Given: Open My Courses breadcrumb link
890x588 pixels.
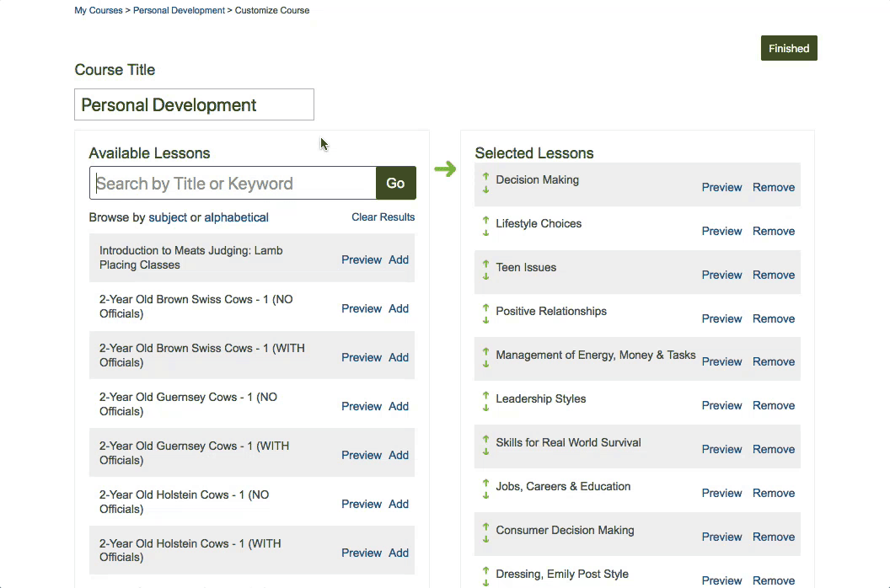Looking at the screenshot, I should click(x=99, y=10).
